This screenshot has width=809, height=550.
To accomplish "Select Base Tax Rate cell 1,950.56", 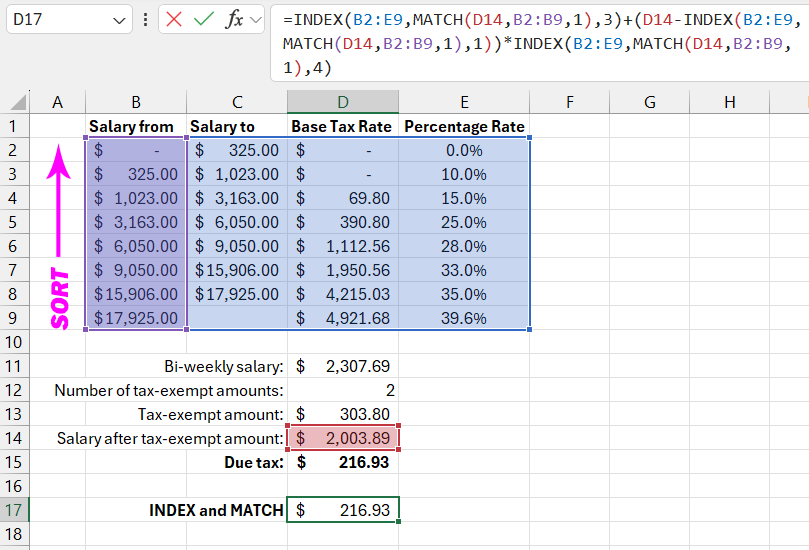I will [343, 270].
